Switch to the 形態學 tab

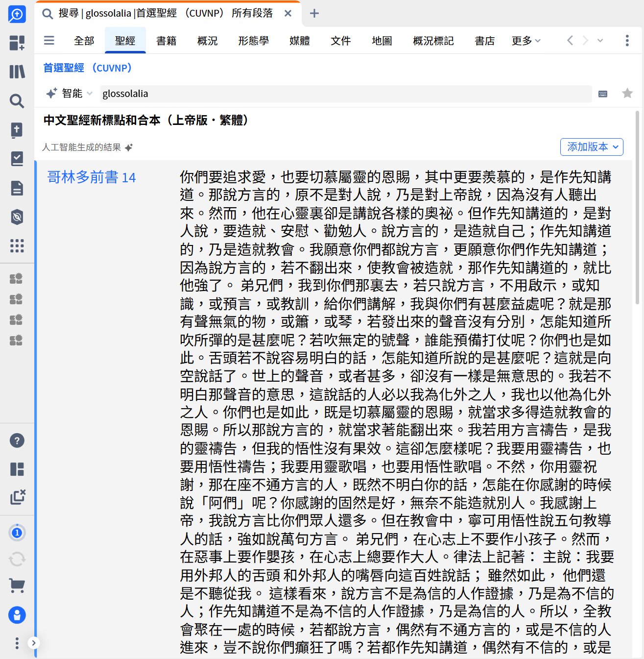253,41
